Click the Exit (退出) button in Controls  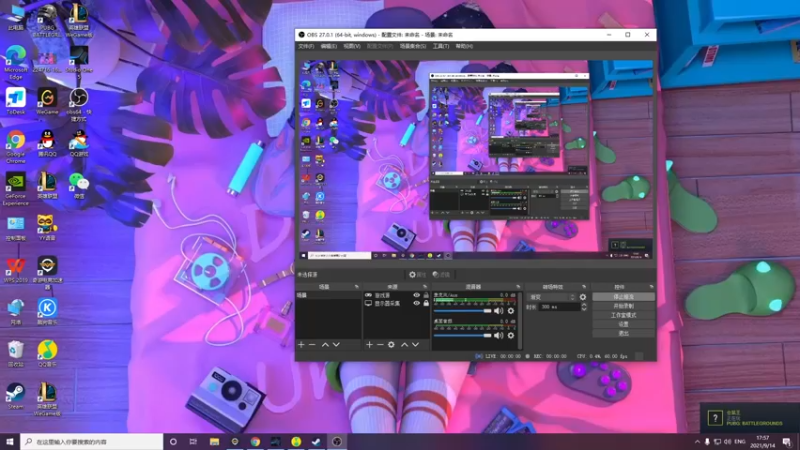[x=623, y=334]
